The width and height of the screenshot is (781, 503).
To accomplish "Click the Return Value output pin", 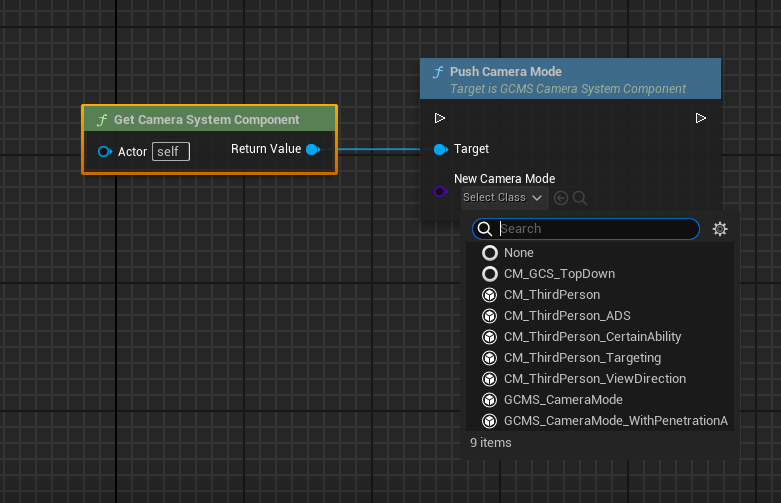I will (x=313, y=149).
